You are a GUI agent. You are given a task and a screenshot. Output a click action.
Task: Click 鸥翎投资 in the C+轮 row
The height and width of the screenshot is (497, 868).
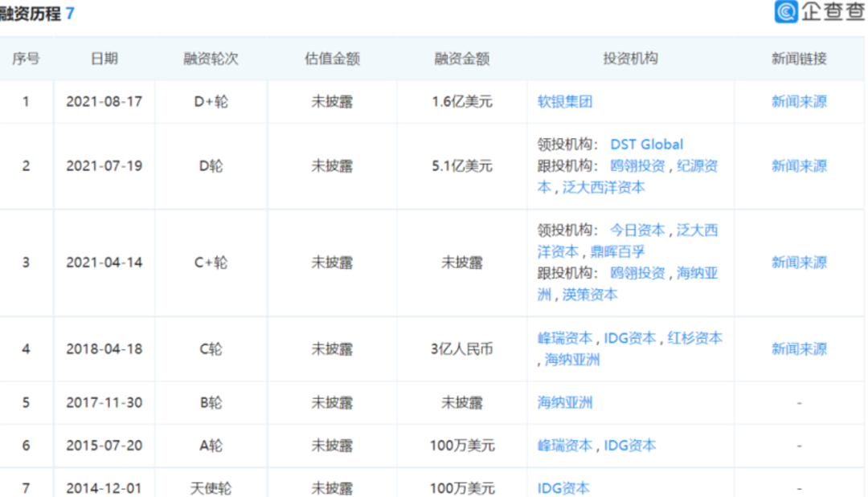[637, 273]
